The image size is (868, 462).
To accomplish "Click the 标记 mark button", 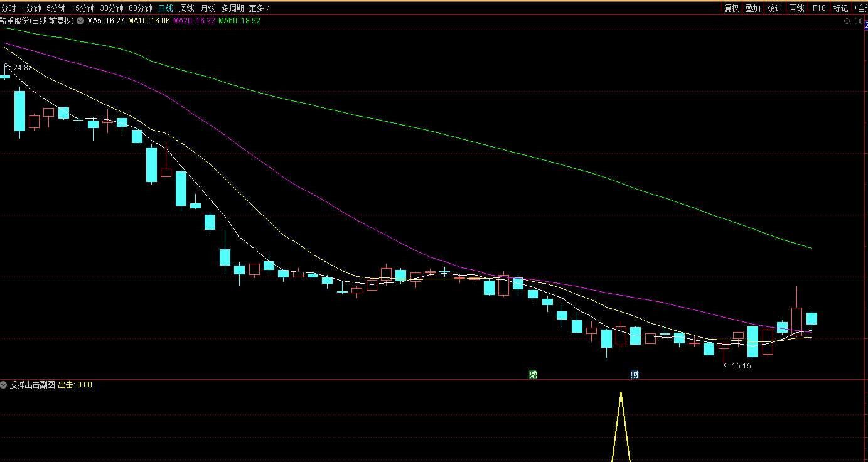I will pyautogui.click(x=840, y=8).
